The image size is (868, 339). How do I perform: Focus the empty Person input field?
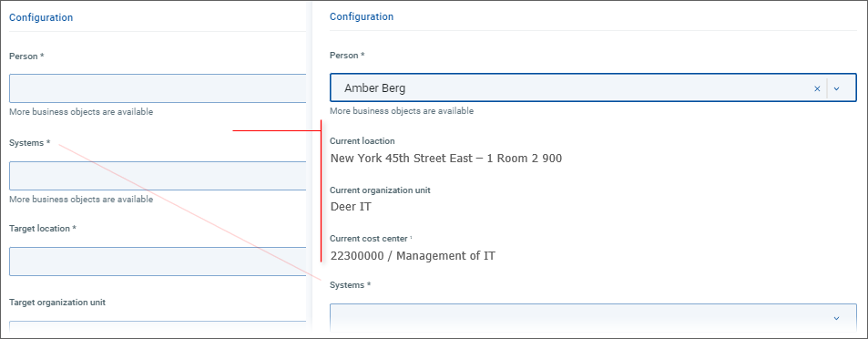pos(158,88)
